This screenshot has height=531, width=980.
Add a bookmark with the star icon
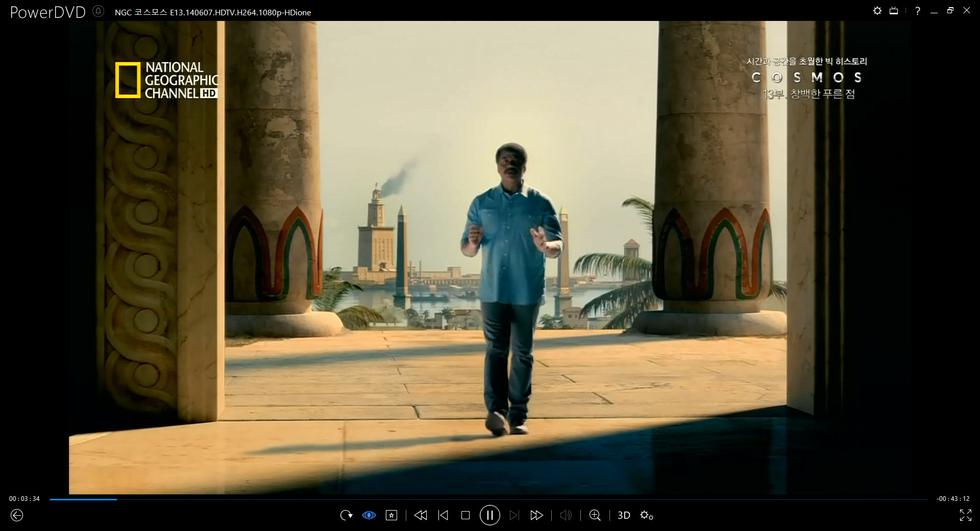coord(391,515)
